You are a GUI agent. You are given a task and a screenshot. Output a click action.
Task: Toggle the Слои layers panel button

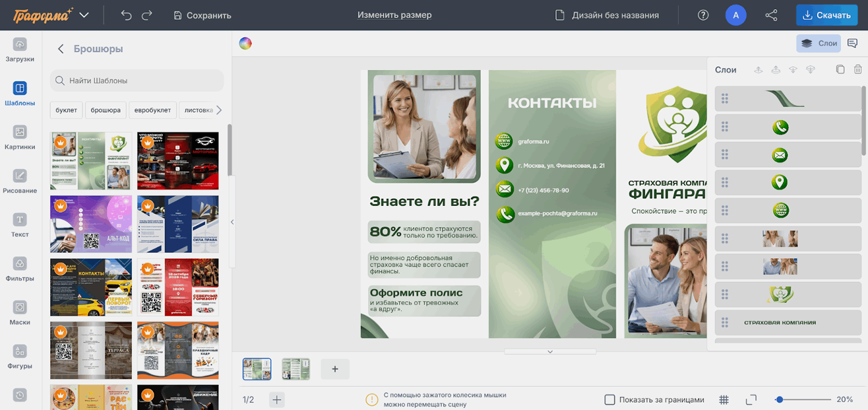tap(818, 43)
